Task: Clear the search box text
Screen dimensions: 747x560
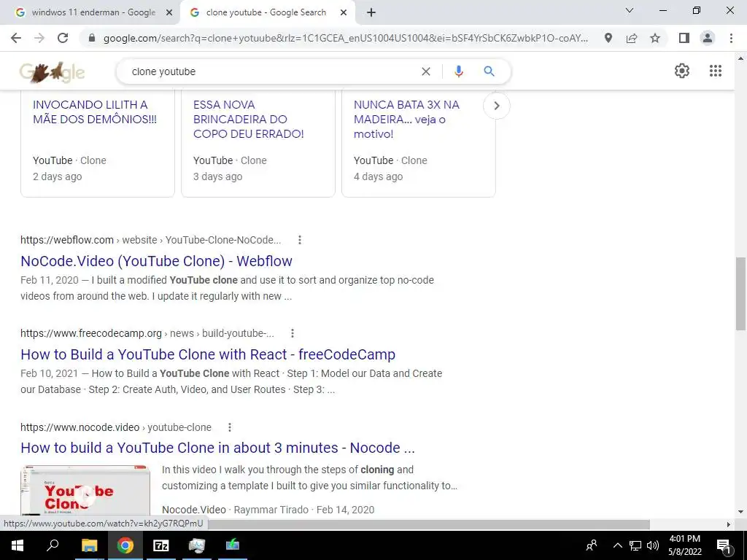Action: tap(426, 71)
